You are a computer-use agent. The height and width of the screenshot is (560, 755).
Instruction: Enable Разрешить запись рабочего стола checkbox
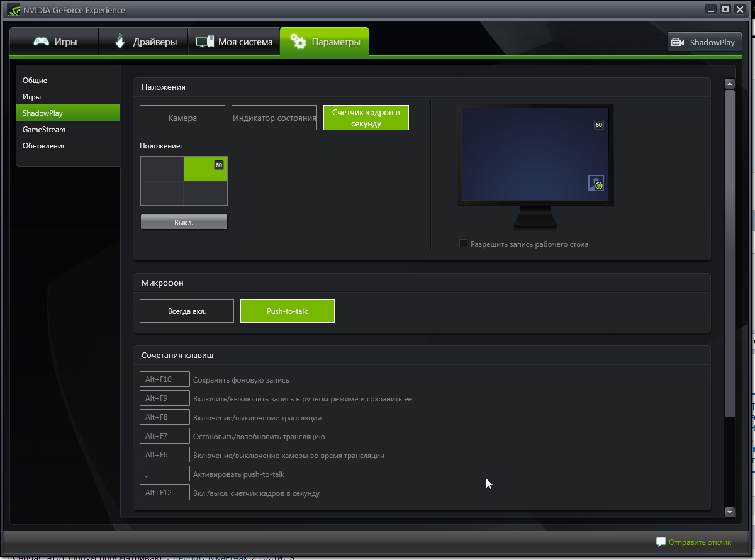pos(464,244)
